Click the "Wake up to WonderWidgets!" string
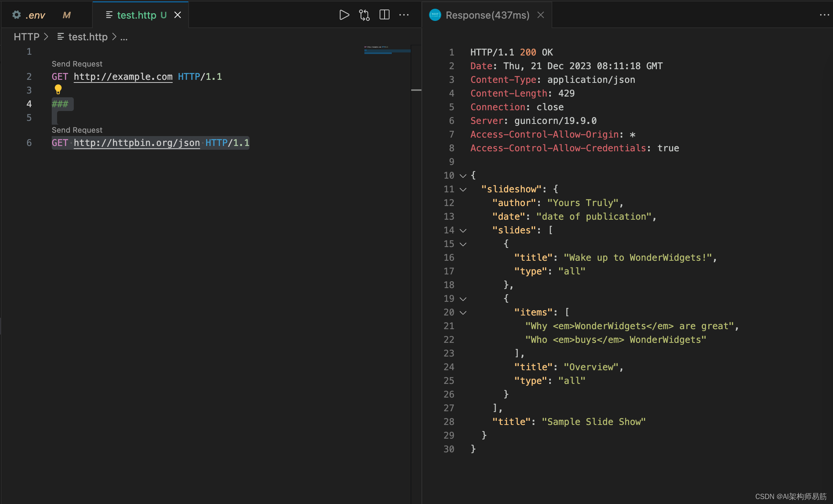Image resolution: width=833 pixels, height=504 pixels. tap(637, 258)
